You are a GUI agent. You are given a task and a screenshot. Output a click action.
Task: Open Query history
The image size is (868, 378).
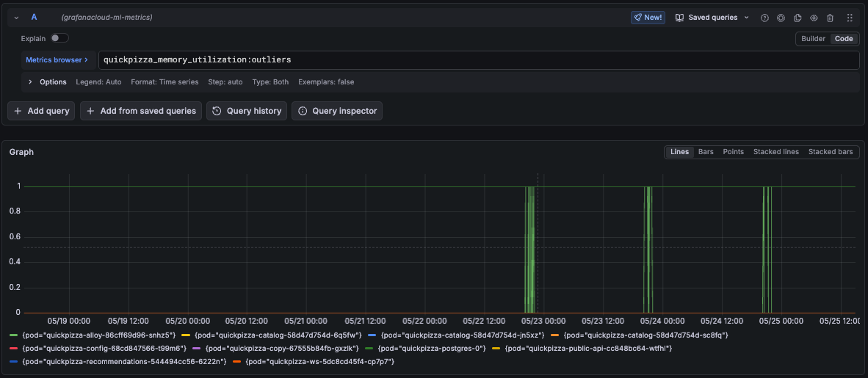(246, 111)
